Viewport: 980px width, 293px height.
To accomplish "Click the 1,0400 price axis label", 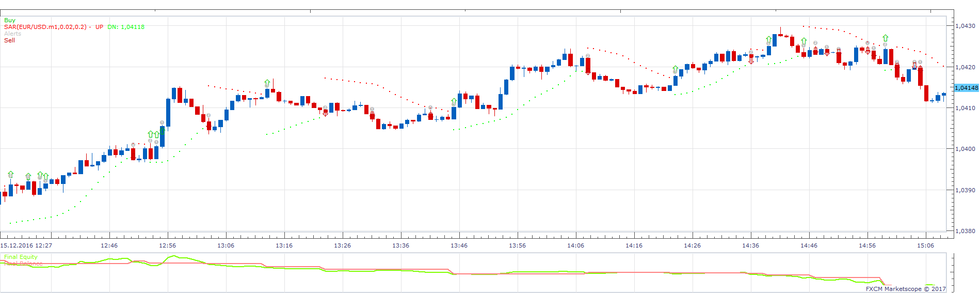I will (965, 149).
